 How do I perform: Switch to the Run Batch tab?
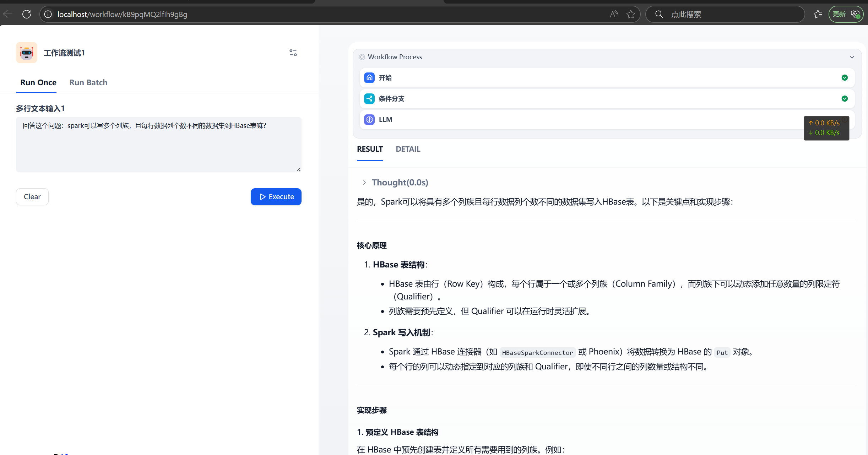click(88, 82)
